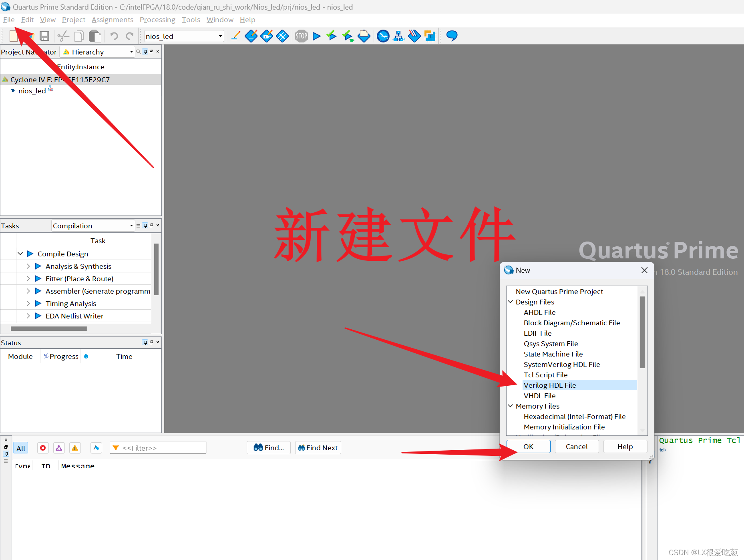Open the Hierarchy view dropdown
Viewport: 744px width, 560px height.
pos(131,52)
